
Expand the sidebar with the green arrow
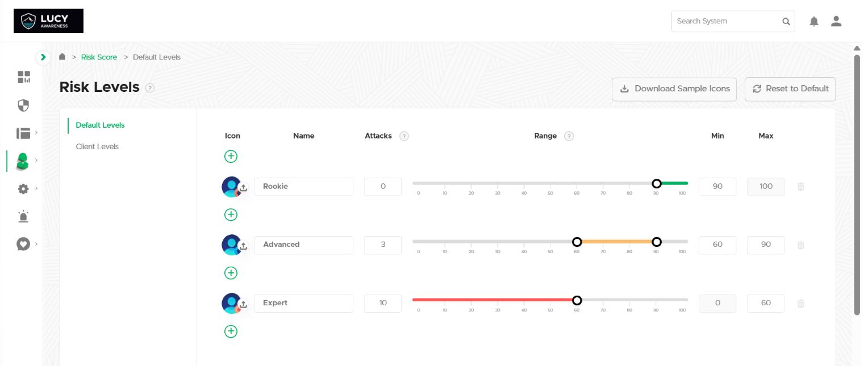43,57
